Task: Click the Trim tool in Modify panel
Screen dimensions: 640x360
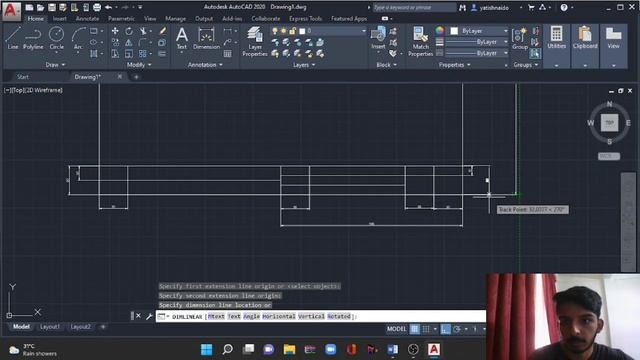Action: [143, 31]
